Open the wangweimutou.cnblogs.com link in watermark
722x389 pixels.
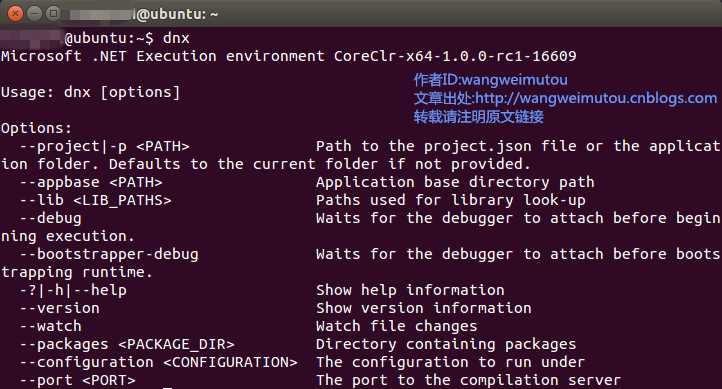(x=596, y=98)
